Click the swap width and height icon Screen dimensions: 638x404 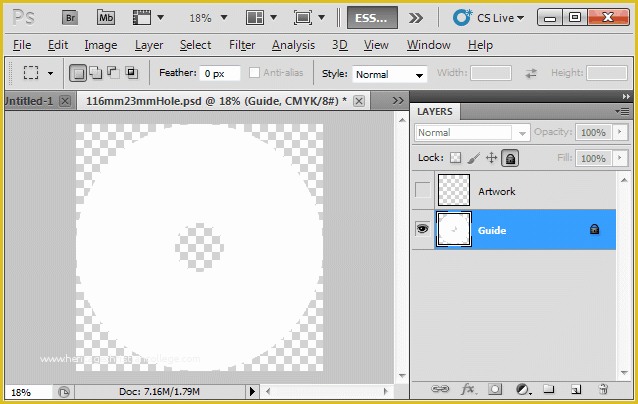pos(531,74)
